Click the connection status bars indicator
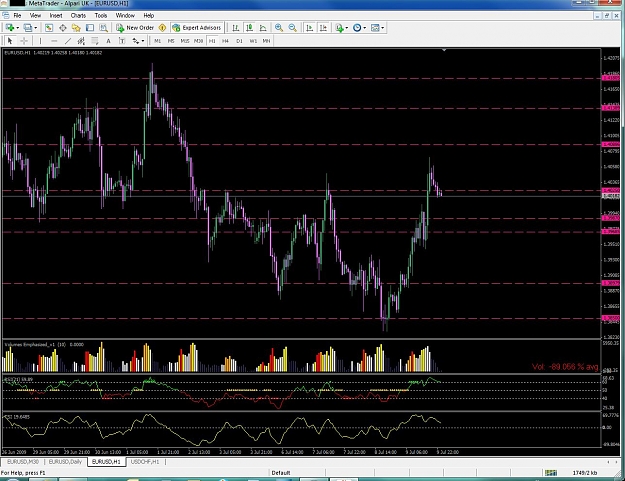The height and width of the screenshot is (481, 625). click(551, 473)
